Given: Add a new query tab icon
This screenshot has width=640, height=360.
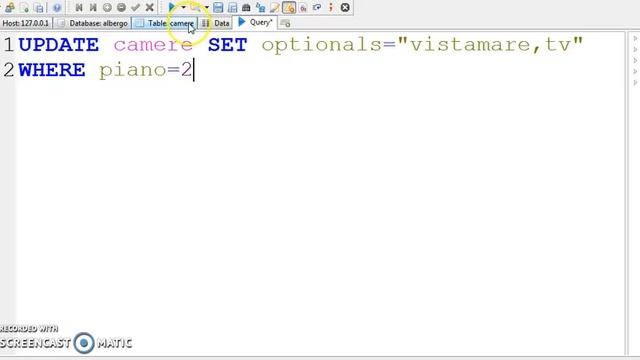Looking at the screenshot, I should point(286,24).
